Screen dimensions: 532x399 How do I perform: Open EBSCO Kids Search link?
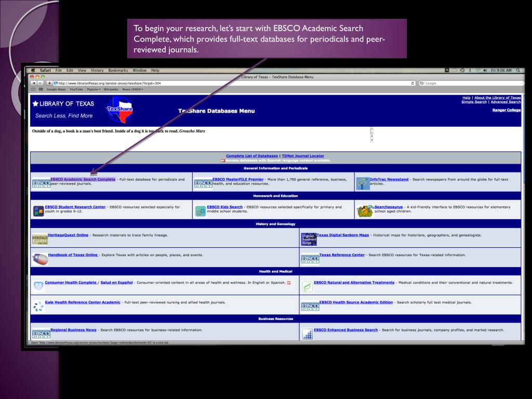coord(224,207)
